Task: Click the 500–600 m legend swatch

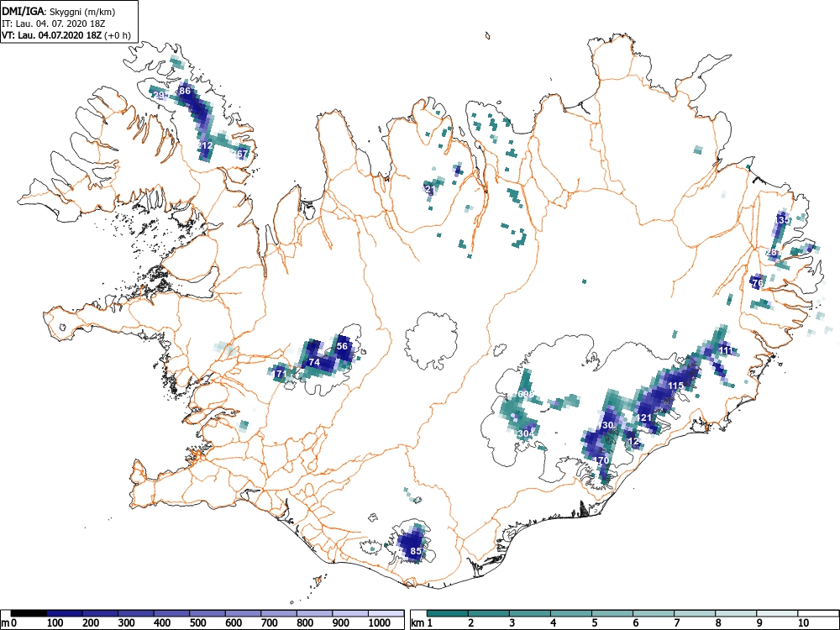Action: point(207,613)
